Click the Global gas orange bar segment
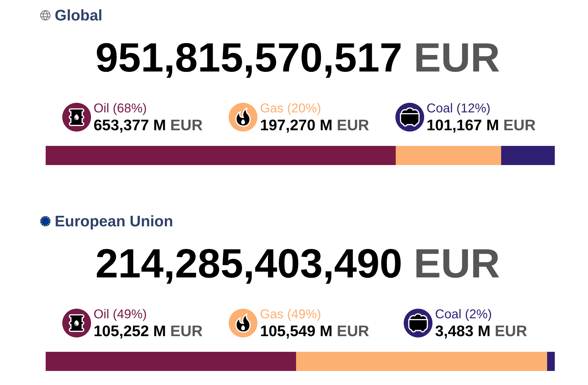This screenshot has width=588, height=385. (448, 155)
